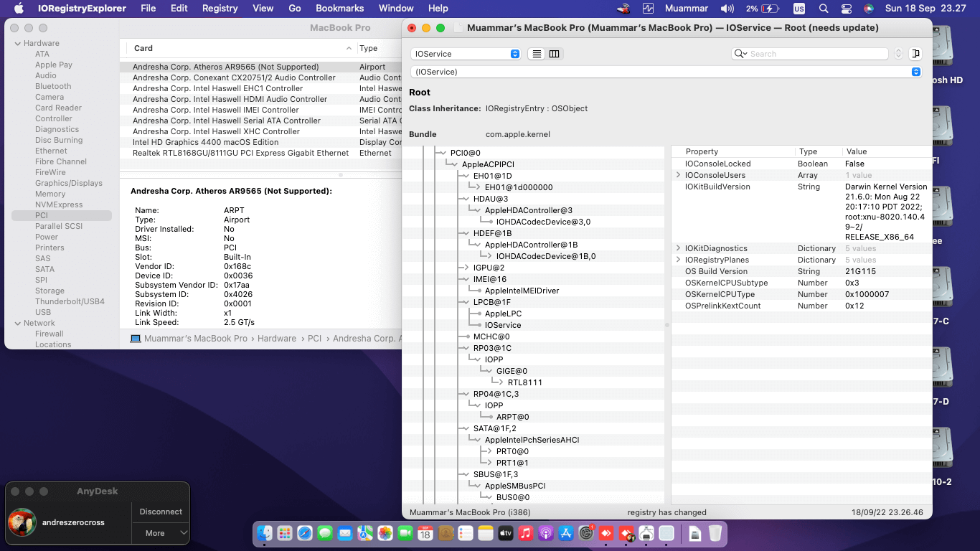
Task: Launch Apple TV from the Dock
Action: pos(506,533)
